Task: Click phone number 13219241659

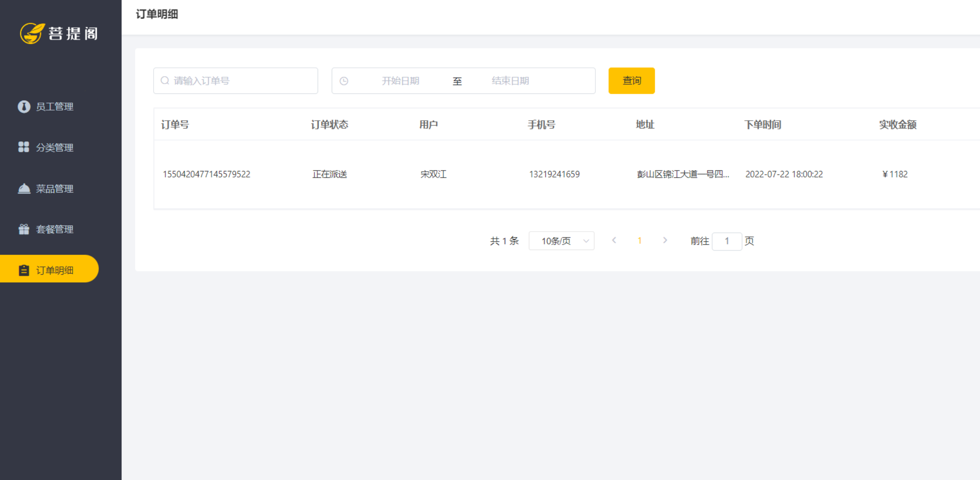Action: click(x=554, y=174)
